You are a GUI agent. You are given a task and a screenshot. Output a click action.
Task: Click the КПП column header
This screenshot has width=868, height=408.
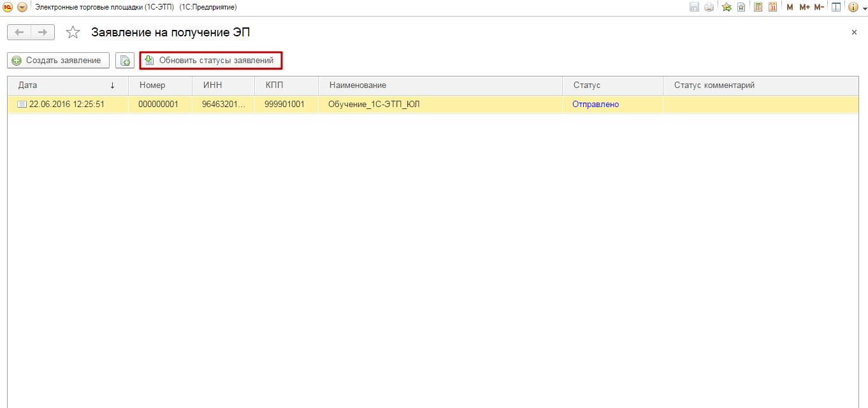coord(286,85)
